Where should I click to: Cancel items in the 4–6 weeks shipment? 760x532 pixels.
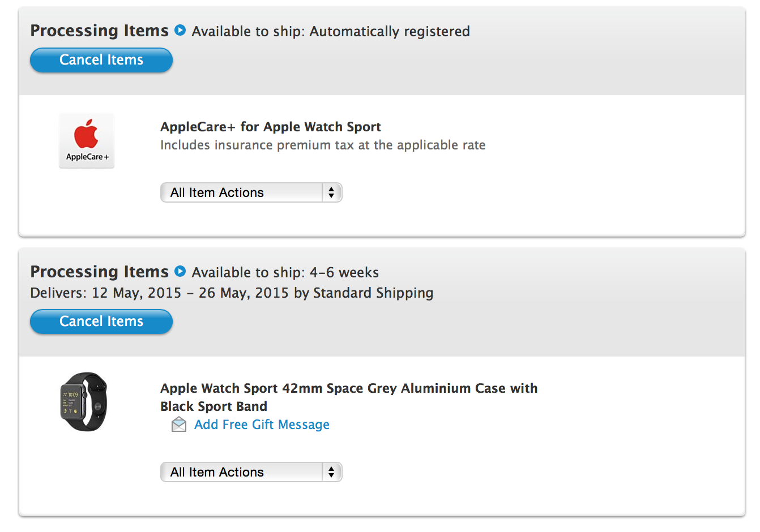coord(101,321)
